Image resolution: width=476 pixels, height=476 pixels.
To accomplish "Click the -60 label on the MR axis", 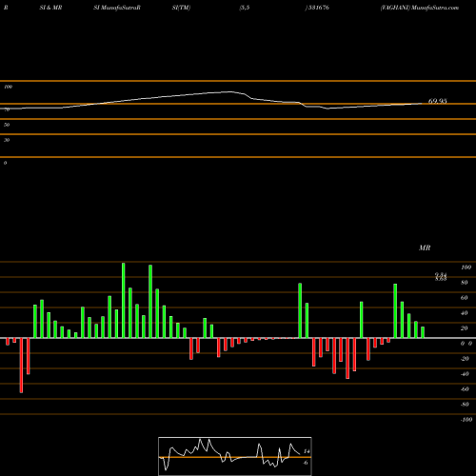I will click(465, 389).
